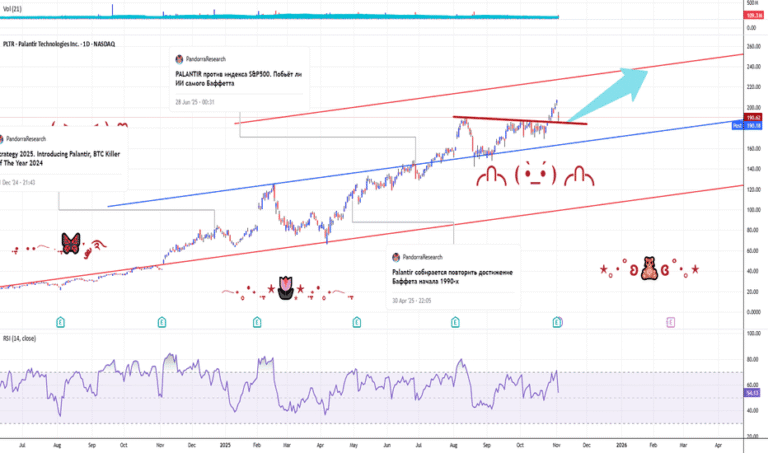Click the blue Post-market price label

click(747, 126)
